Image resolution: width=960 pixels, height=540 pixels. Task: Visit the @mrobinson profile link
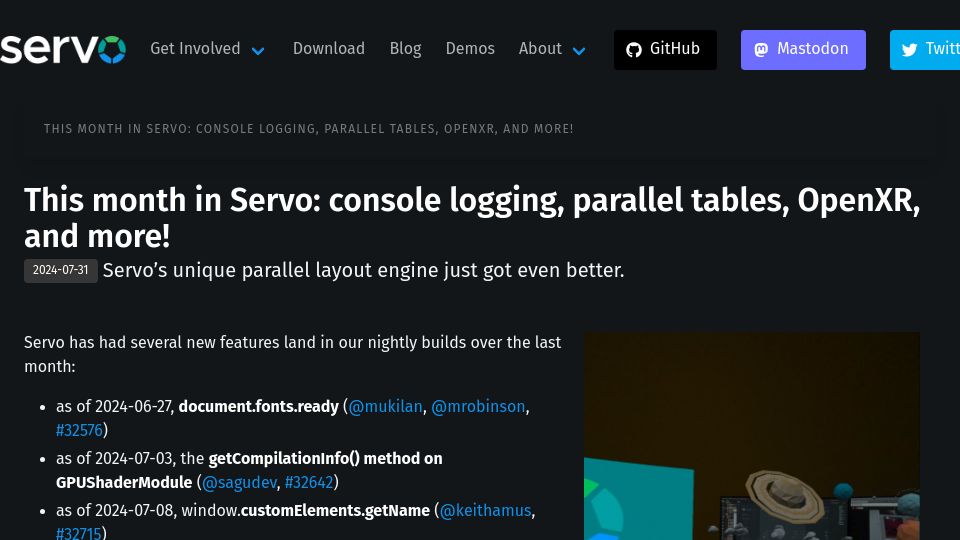[x=478, y=407]
